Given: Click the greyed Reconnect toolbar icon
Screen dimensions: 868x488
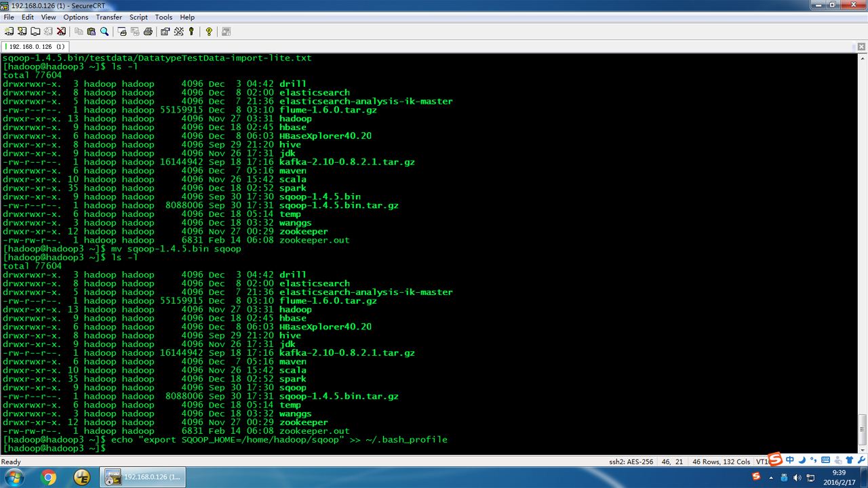Looking at the screenshot, I should [48, 31].
